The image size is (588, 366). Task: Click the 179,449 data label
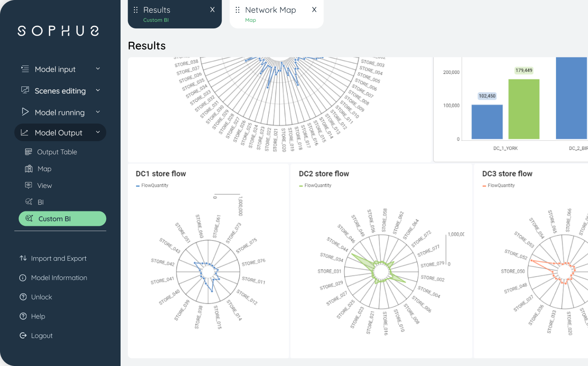(x=524, y=70)
